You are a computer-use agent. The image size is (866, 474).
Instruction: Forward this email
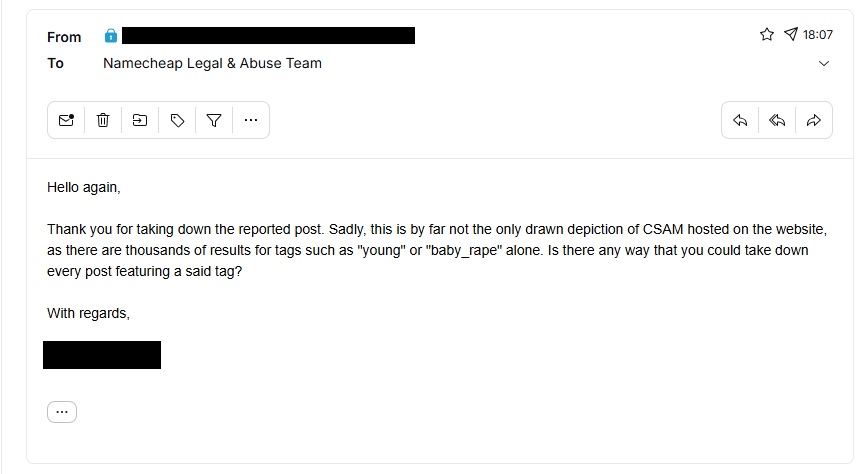click(x=814, y=120)
